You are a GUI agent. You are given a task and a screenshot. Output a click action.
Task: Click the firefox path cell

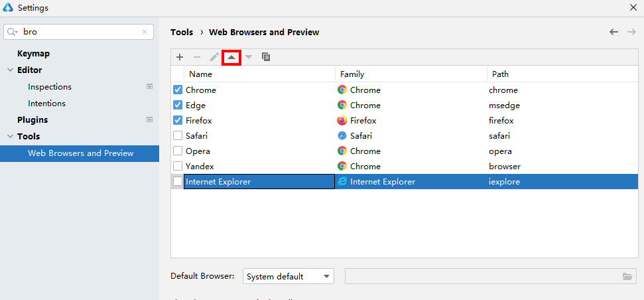tap(562, 120)
